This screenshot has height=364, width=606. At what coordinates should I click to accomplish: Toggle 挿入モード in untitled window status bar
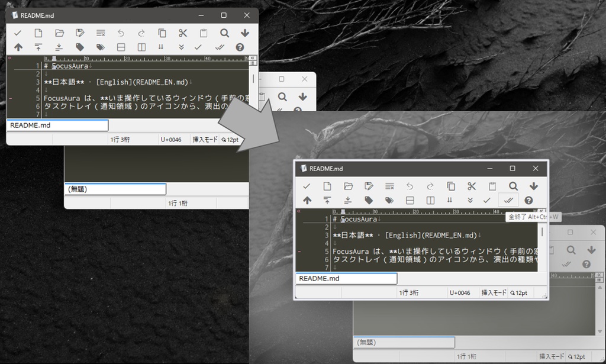click(x=552, y=356)
